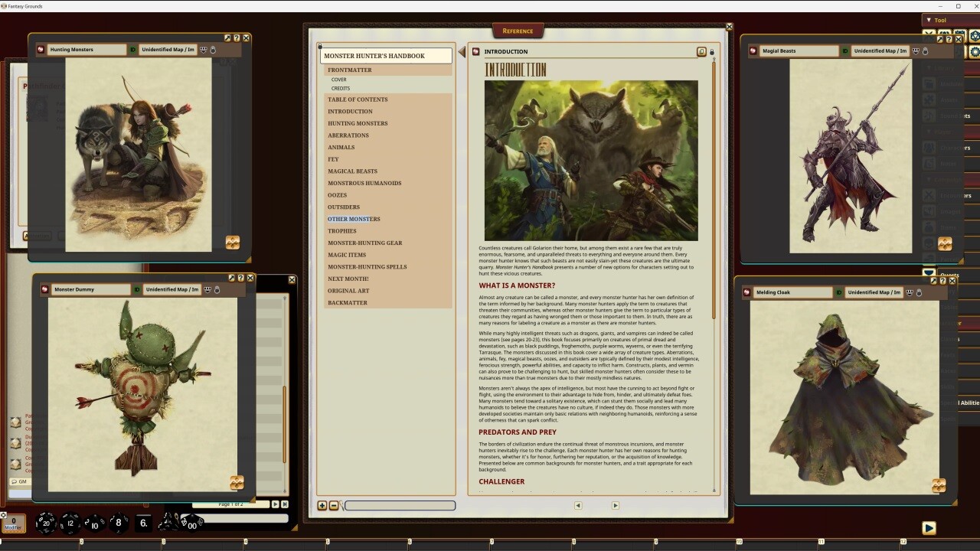The image size is (980, 551).
Task: Roll the white d6 die
Action: pyautogui.click(x=142, y=523)
